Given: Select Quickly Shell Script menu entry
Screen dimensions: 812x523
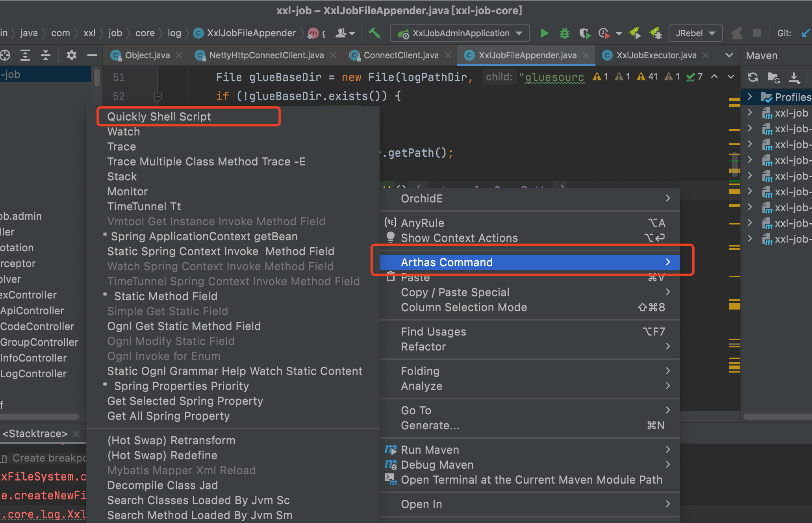Looking at the screenshot, I should pyautogui.click(x=159, y=117).
